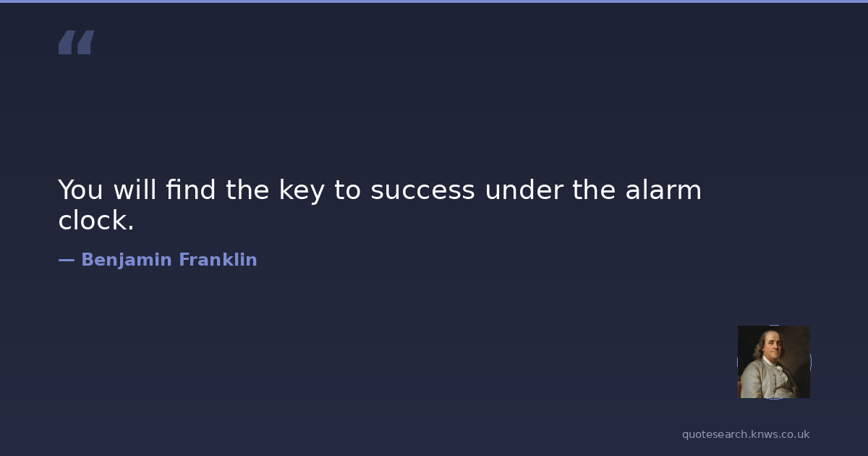Click the left half of the quotation mark icon

point(67,43)
